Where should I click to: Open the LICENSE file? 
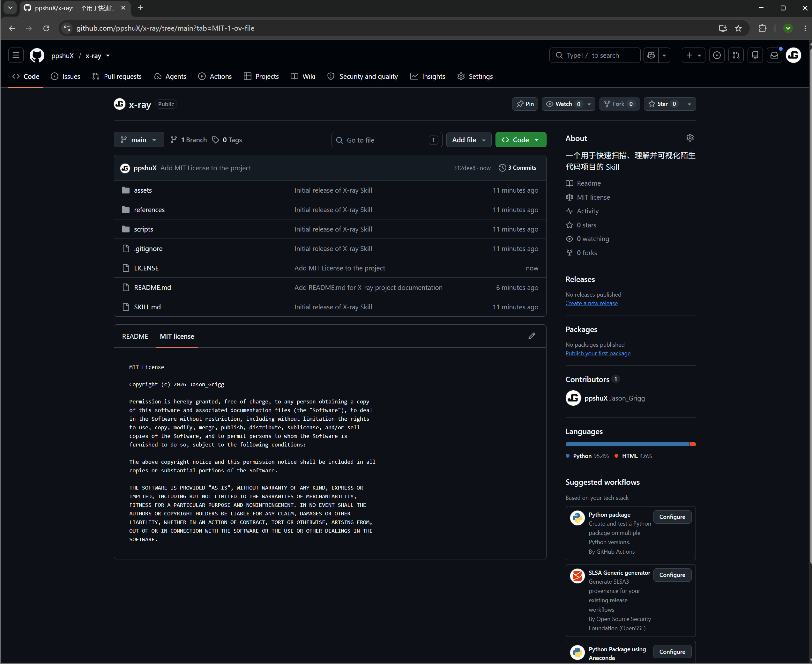pyautogui.click(x=146, y=269)
